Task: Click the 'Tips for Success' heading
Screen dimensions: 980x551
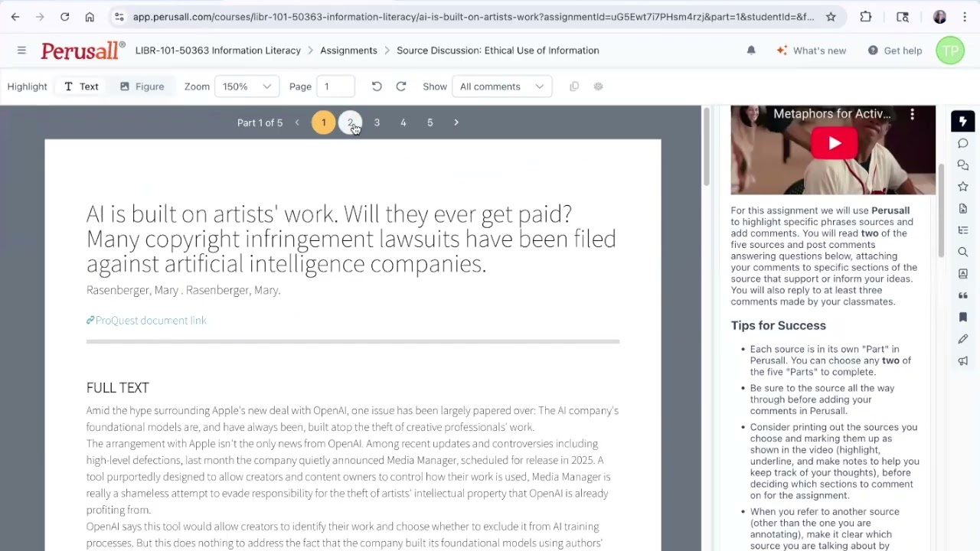Action: pos(778,325)
